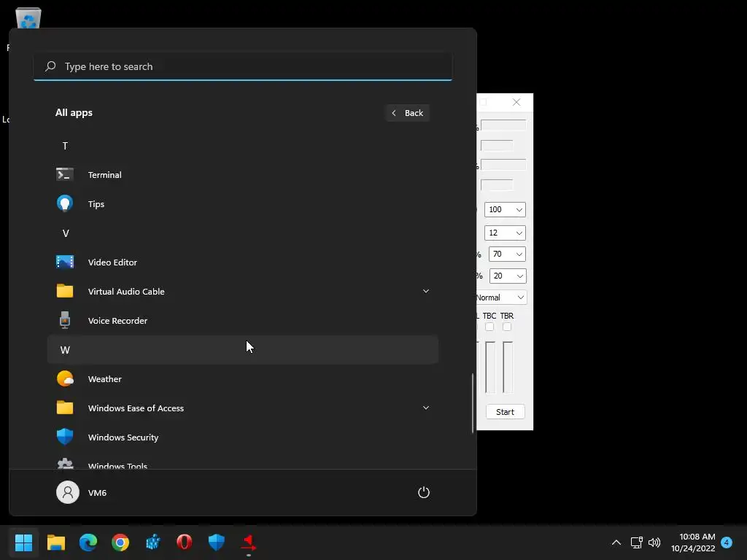
Task: Select the Windows Security label
Action: [123, 437]
